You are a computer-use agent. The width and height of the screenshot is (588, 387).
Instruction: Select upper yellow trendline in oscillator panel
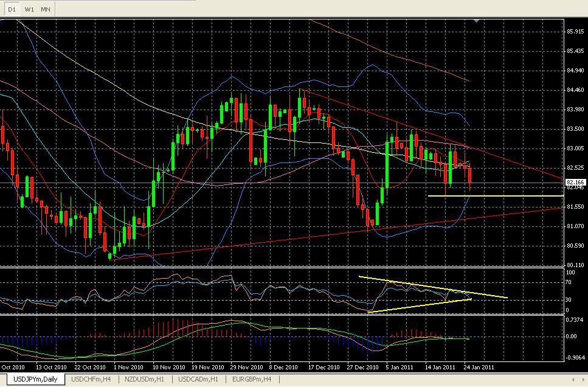click(433, 287)
